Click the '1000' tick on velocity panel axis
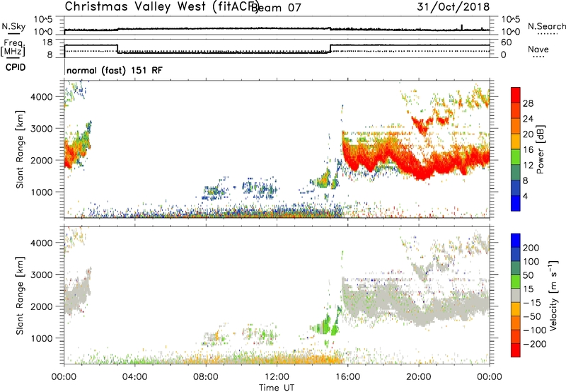Viewport: 566px width, 392px height. coord(42,338)
